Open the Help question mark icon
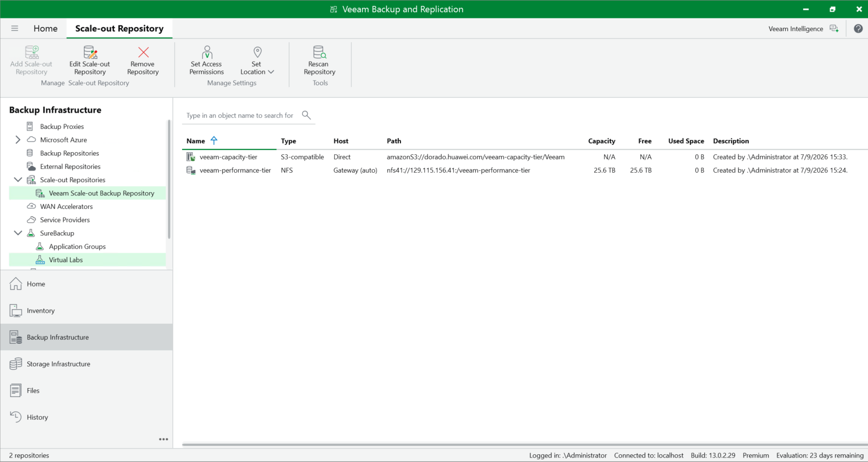Viewport: 868px width, 462px height. pyautogui.click(x=858, y=28)
